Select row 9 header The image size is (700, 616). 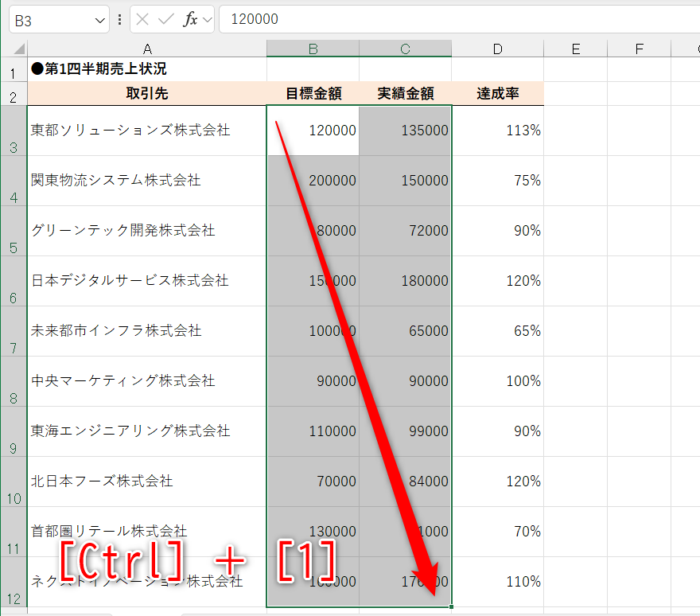14,431
